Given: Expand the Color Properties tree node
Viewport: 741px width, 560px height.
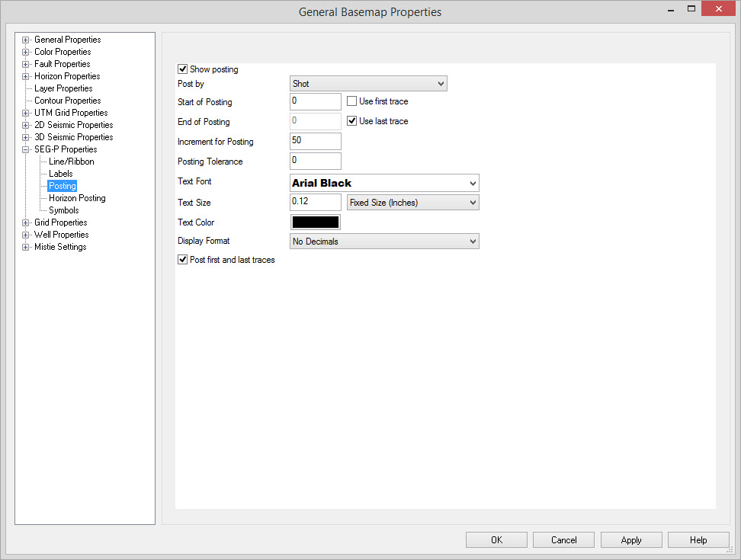Looking at the screenshot, I should [x=26, y=52].
